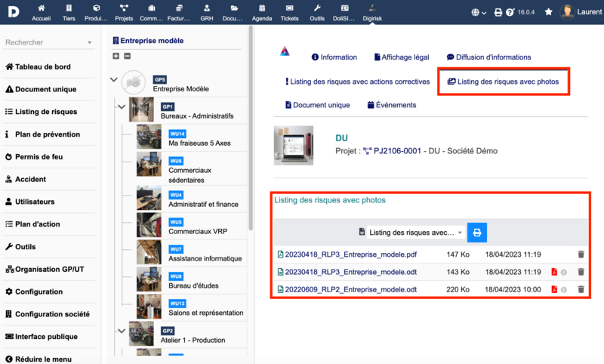Open the help icon next to version 16.0.4
Image resolution: width=604 pixels, height=364 pixels.
coord(510,12)
